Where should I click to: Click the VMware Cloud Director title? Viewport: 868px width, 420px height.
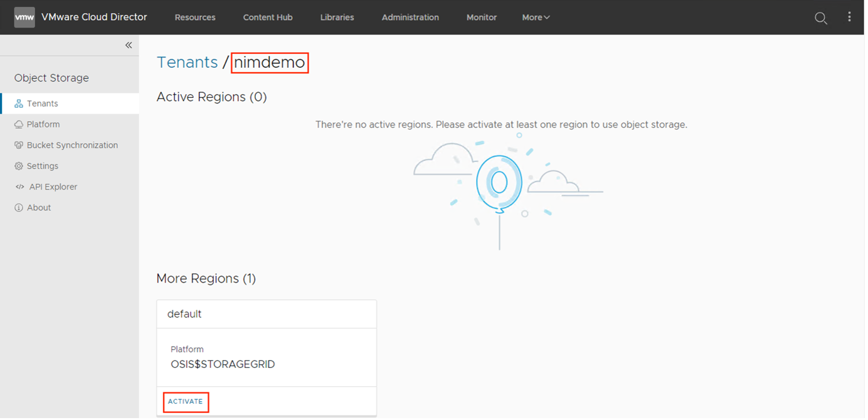(x=94, y=17)
